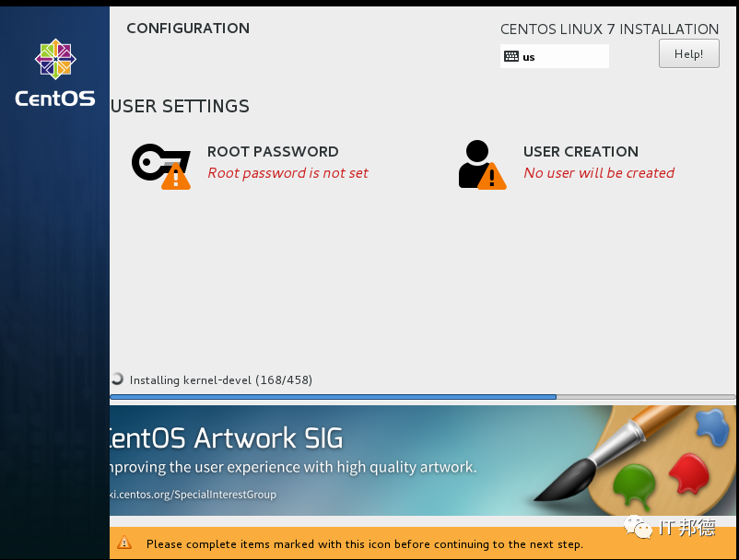
Task: Click the paintbrush palette artwork in banner
Action: [x=634, y=461]
